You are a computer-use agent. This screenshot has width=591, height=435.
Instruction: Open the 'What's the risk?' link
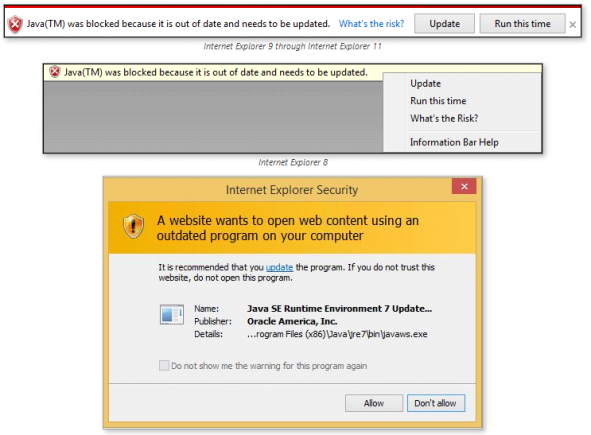[x=371, y=24]
